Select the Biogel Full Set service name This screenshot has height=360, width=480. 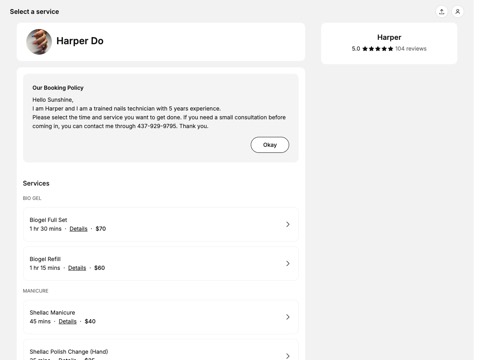48,220
